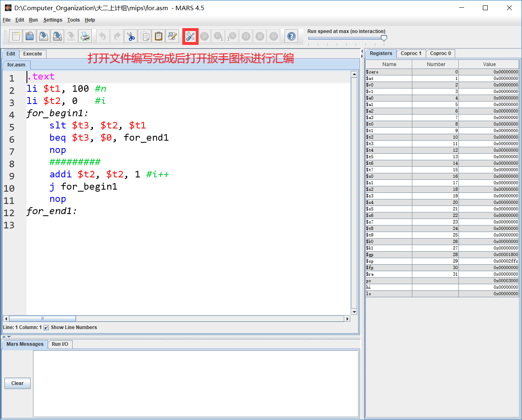Create a new file with the New icon
Viewport: 522px width, 420px height.
(15, 36)
